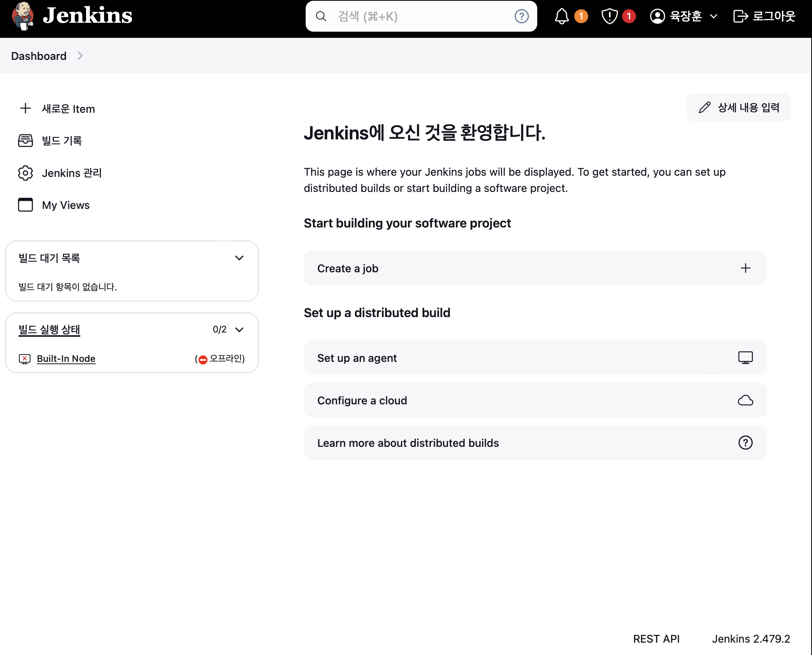This screenshot has width=812, height=655.
Task: Click plus icon for 새로운 Item
Action: (25, 109)
